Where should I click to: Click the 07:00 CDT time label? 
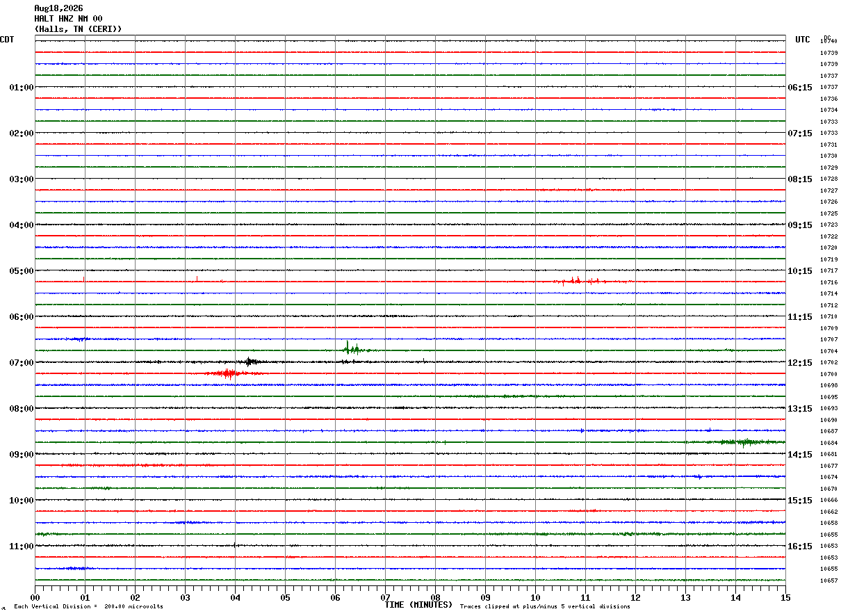(x=21, y=363)
